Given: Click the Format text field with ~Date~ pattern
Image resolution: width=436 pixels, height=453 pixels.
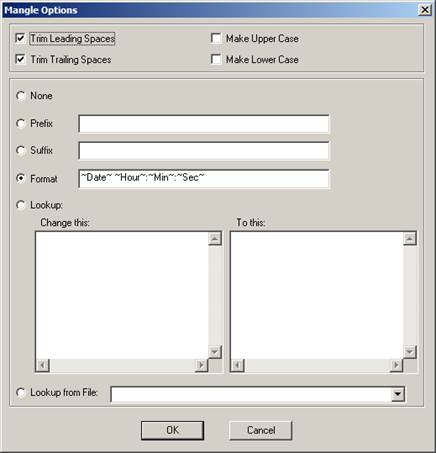Looking at the screenshot, I should [204, 179].
